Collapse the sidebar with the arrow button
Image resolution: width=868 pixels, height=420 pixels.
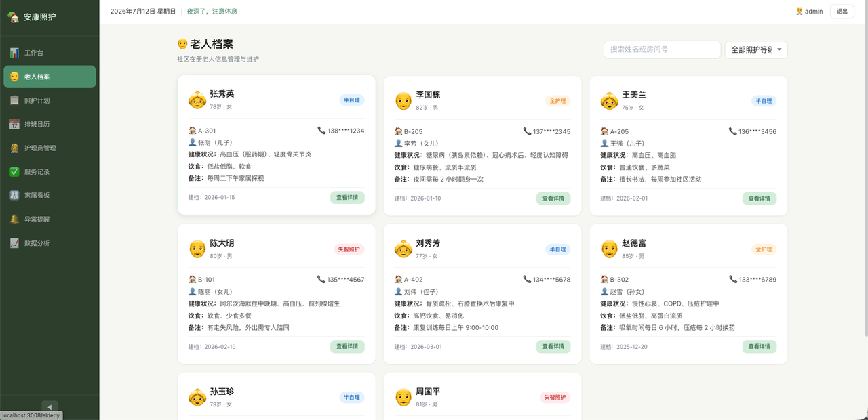pos(50,406)
